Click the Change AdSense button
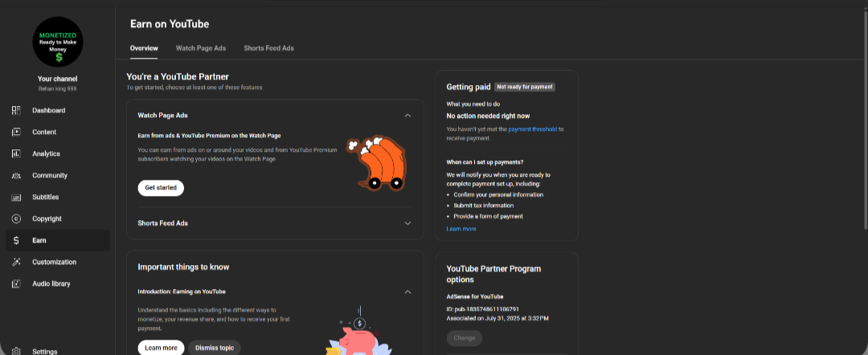 pos(465,338)
